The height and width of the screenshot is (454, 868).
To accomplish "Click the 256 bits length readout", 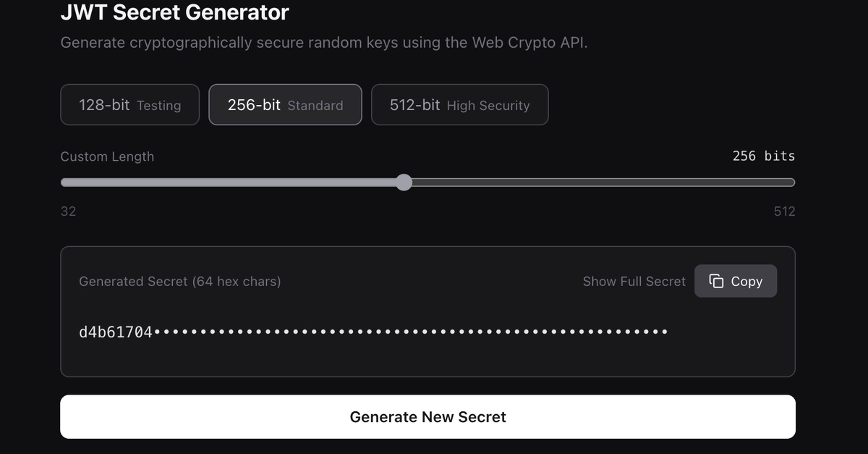I will click(x=763, y=156).
